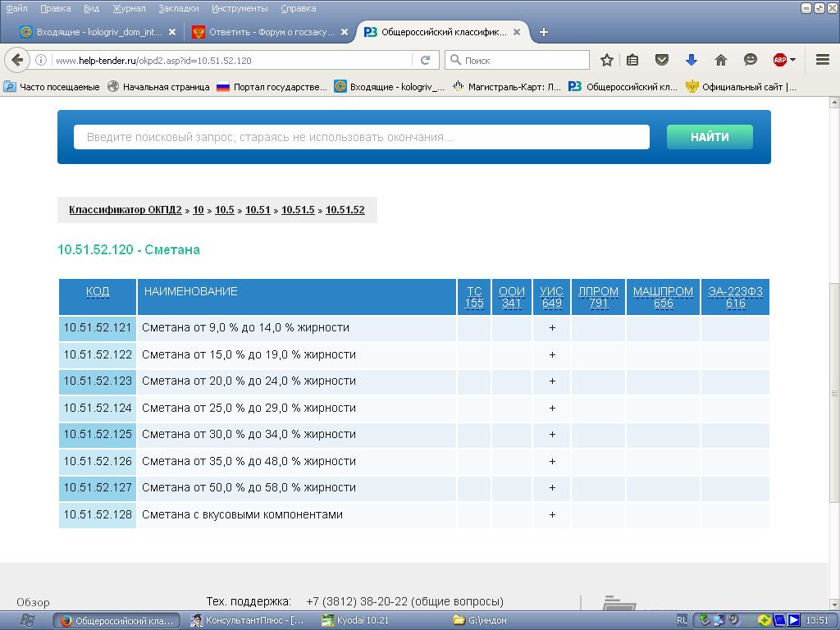Reload the page with the refresh icon
Viewport: 840px width, 630px height.
[425, 60]
